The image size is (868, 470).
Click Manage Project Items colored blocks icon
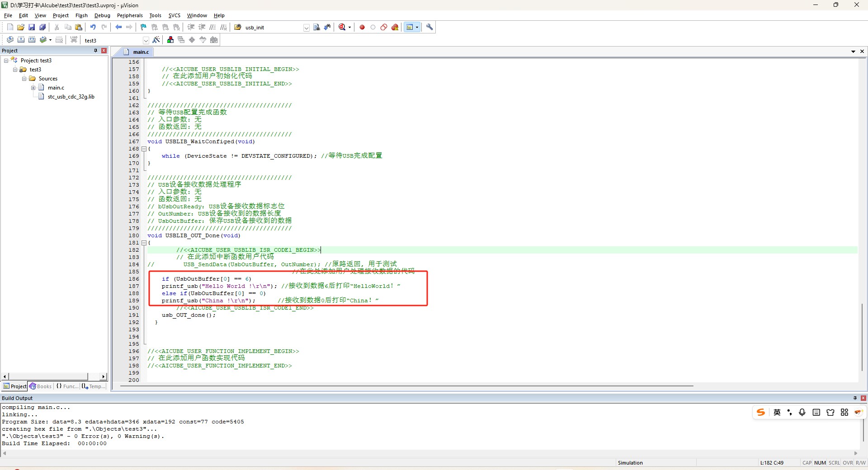pos(170,40)
